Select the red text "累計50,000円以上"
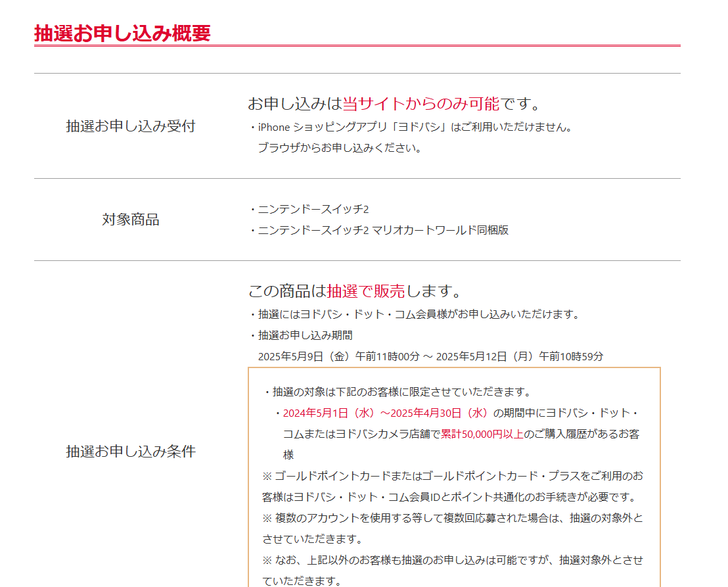728x587 pixels. (x=482, y=434)
